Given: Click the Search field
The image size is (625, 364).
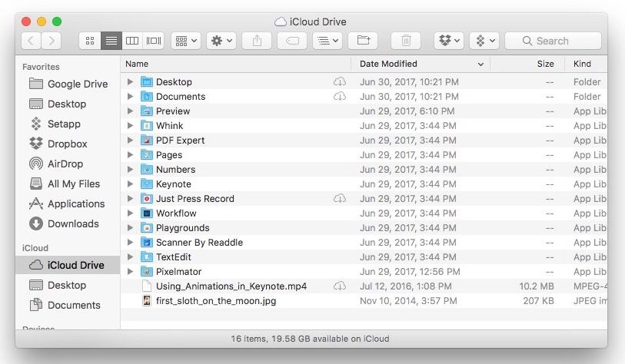Looking at the screenshot, I should (553, 41).
